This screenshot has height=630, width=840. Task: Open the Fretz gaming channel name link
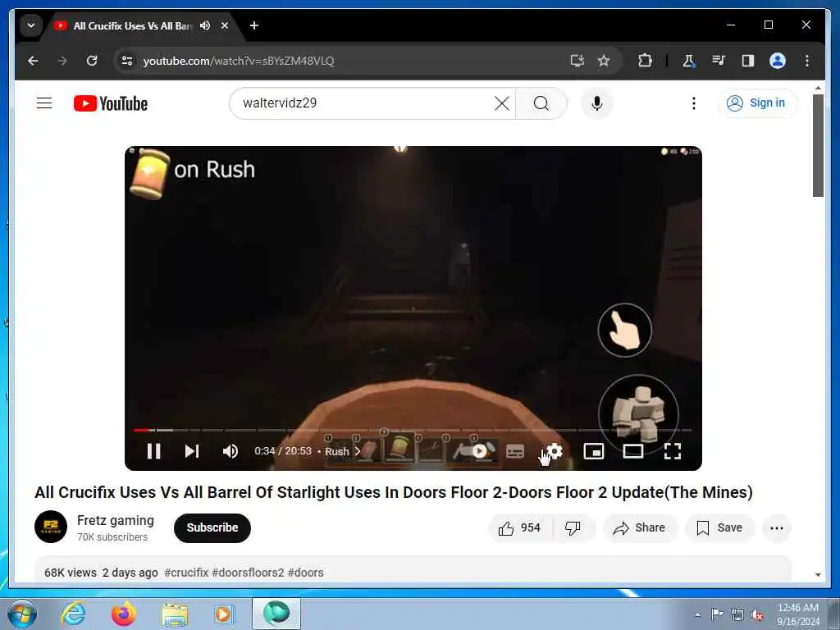pyautogui.click(x=115, y=520)
